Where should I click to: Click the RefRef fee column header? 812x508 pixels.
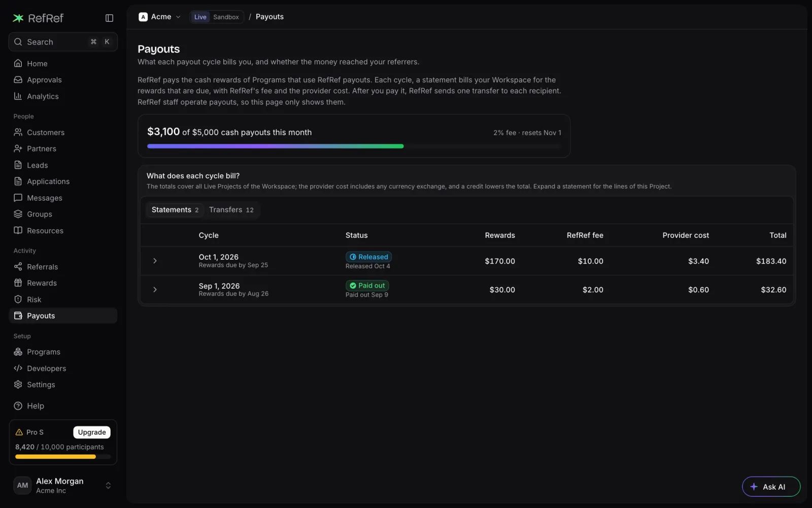click(585, 235)
